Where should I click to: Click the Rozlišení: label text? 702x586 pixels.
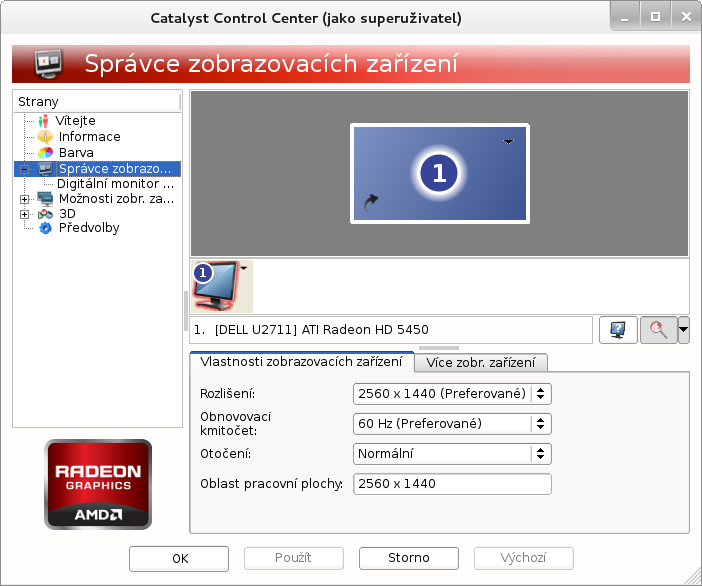pos(227,394)
